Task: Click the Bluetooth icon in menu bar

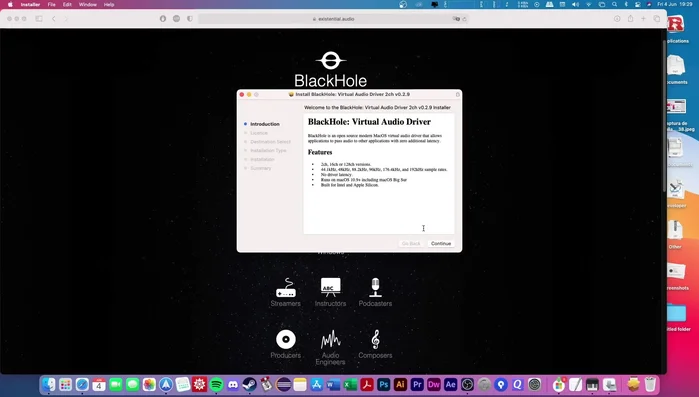Action: pos(626,4)
